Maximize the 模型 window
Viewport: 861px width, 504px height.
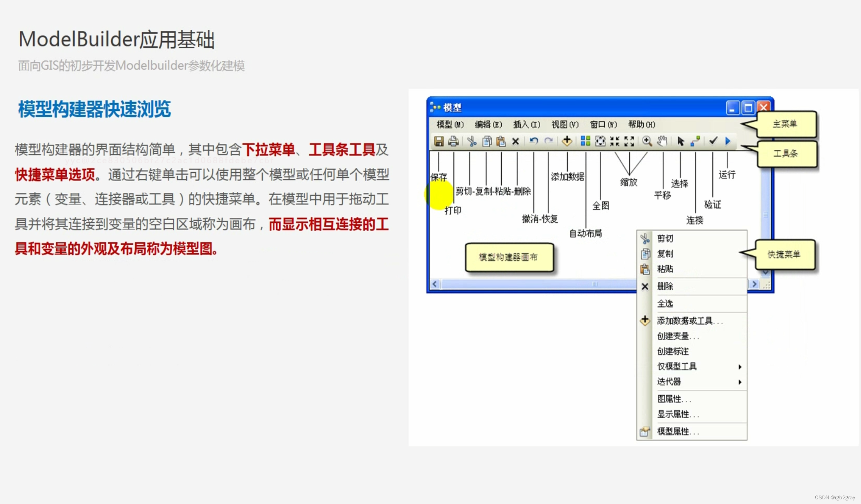pyautogui.click(x=748, y=108)
